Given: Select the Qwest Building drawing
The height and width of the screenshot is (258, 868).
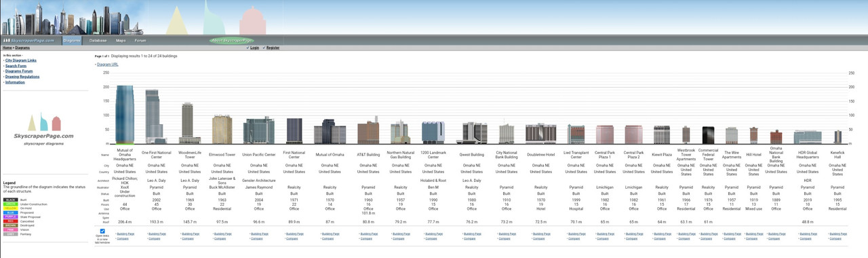Looking at the screenshot, I should pos(474,133).
